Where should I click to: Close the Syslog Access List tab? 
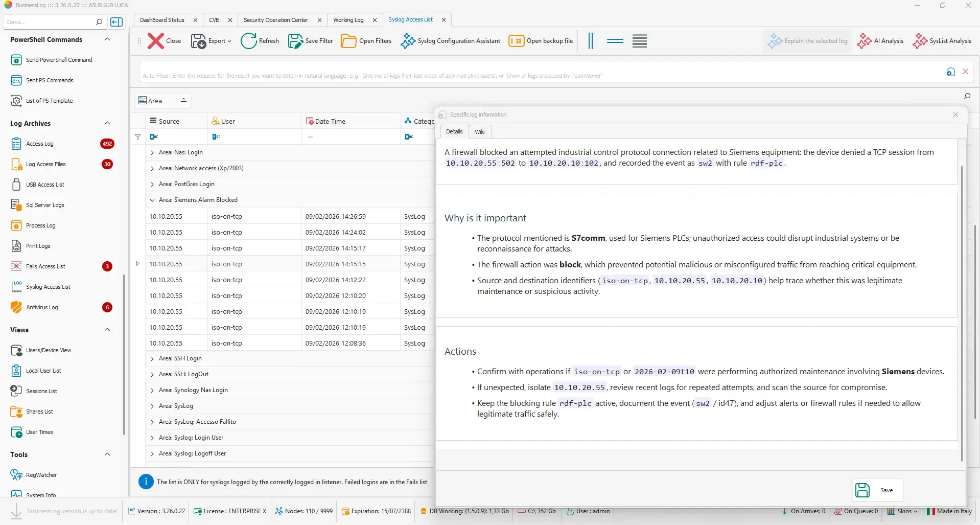[444, 19]
